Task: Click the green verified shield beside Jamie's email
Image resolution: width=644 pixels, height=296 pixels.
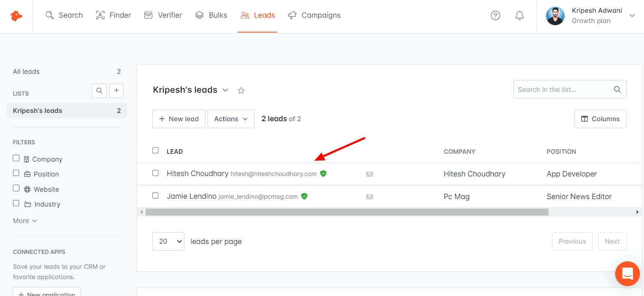Action: 304,196
